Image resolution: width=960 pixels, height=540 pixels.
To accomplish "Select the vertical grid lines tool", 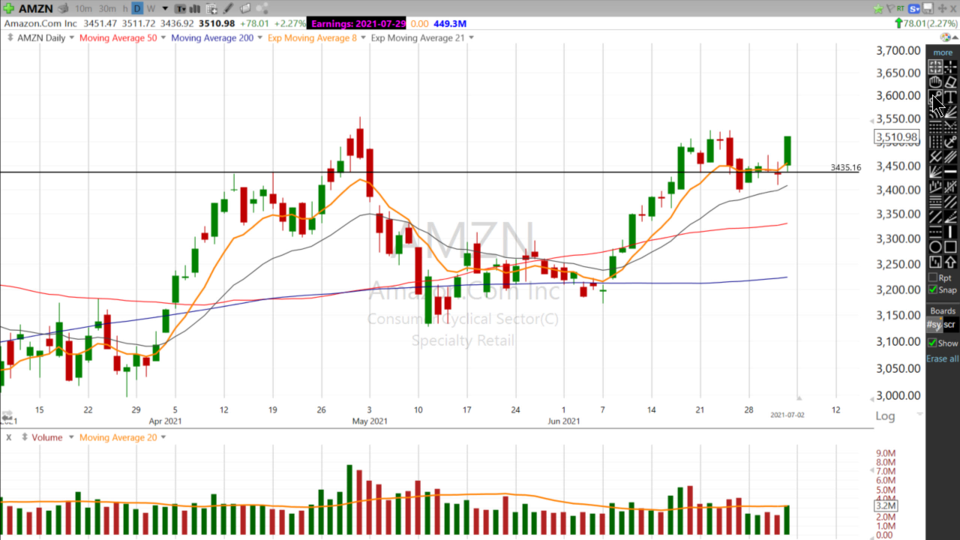I will [935, 142].
